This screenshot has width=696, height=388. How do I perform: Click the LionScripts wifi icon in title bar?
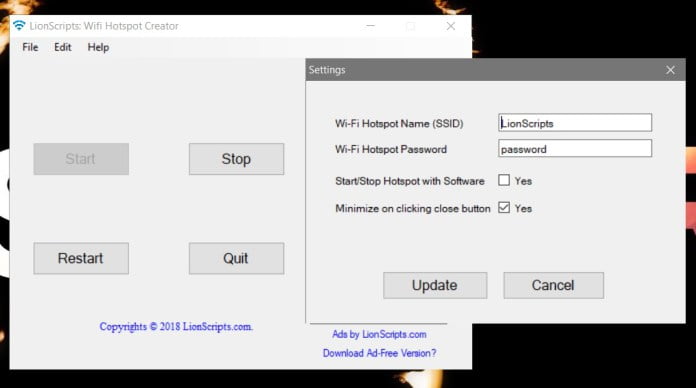point(19,26)
